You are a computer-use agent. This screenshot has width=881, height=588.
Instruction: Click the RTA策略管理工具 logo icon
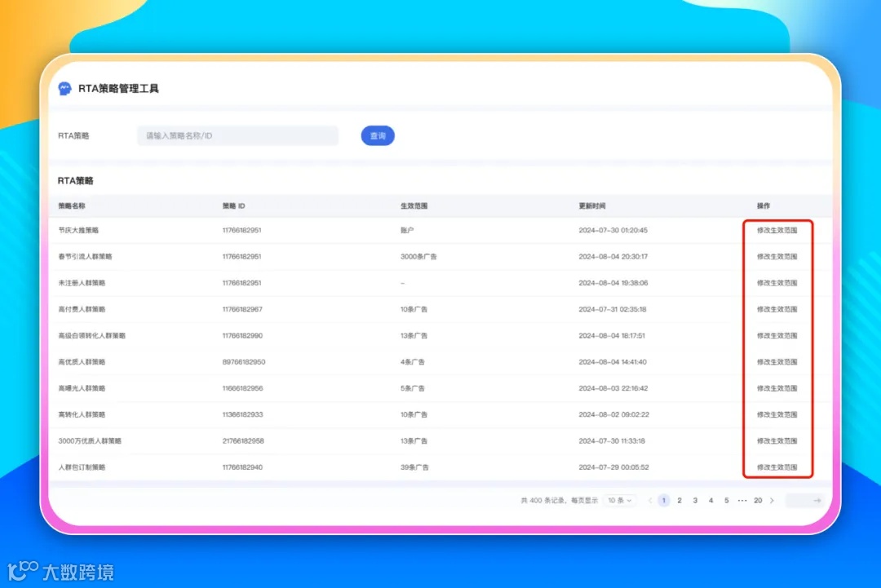(x=64, y=88)
